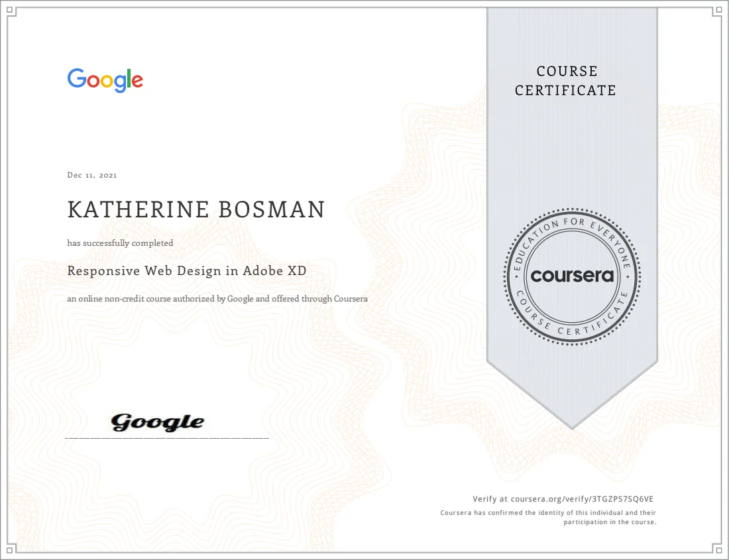729x560 pixels.
Task: Open the verification link coursera.org/verify/3TGZPS7SQ6VE
Action: tap(583, 498)
